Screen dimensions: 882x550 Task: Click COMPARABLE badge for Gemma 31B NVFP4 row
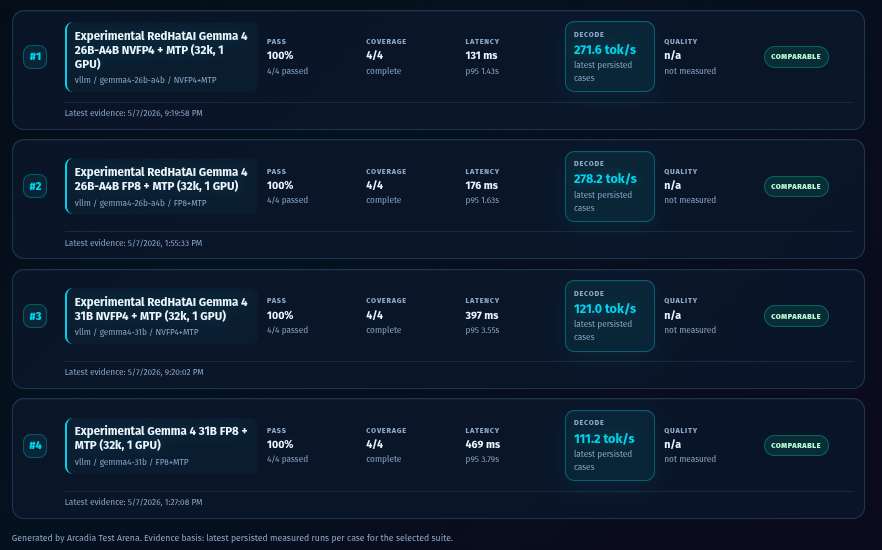click(x=796, y=316)
